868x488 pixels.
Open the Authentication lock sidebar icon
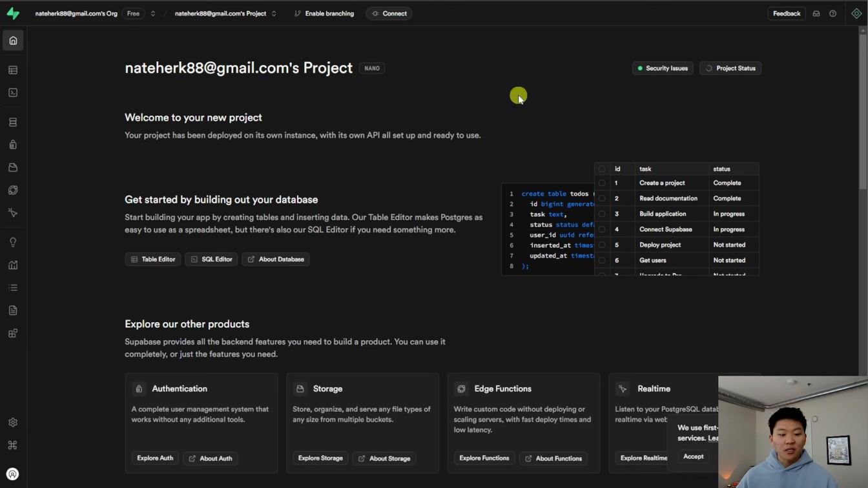[x=13, y=145]
